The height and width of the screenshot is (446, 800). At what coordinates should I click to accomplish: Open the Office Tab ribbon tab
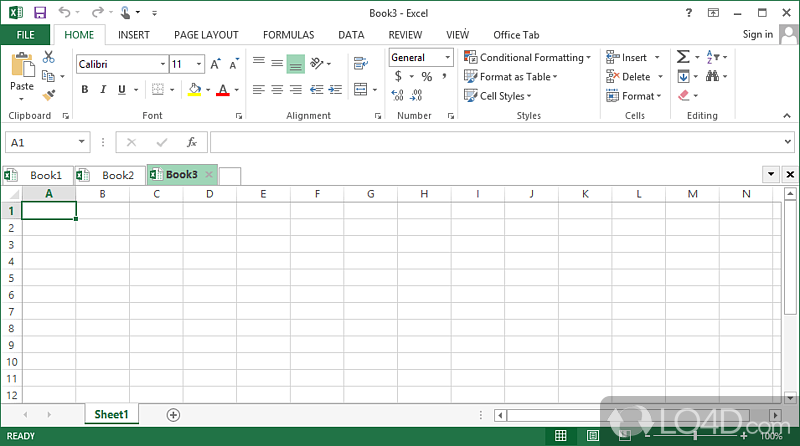[x=516, y=35]
